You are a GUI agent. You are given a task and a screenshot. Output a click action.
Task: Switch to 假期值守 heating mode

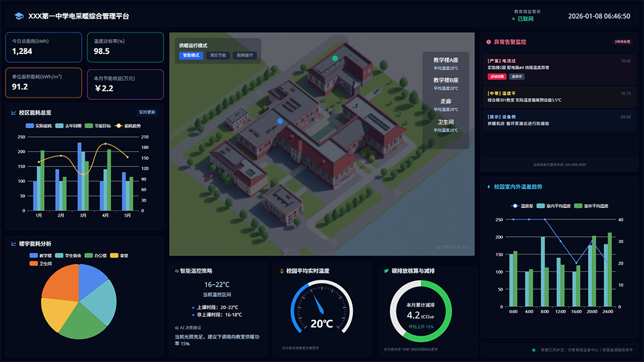245,55
